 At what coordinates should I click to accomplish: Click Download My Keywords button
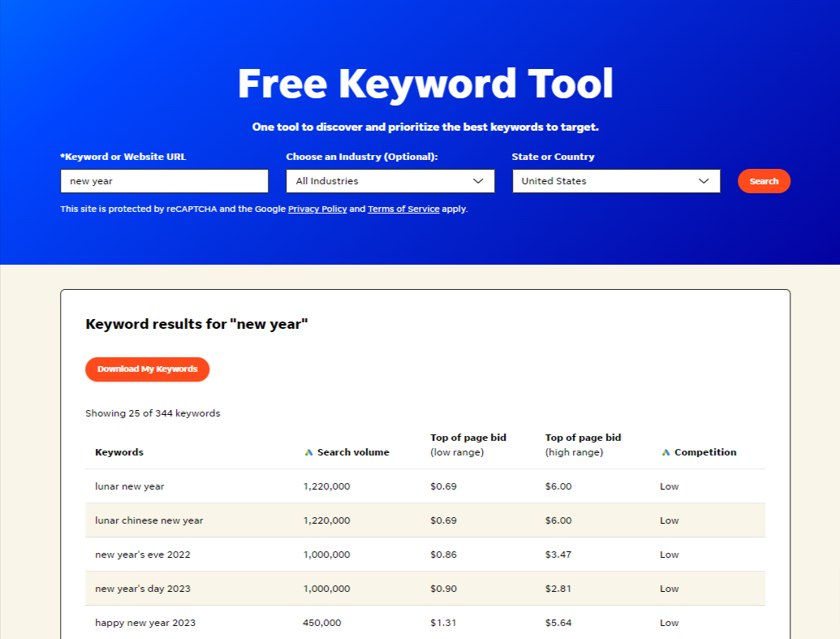point(148,369)
